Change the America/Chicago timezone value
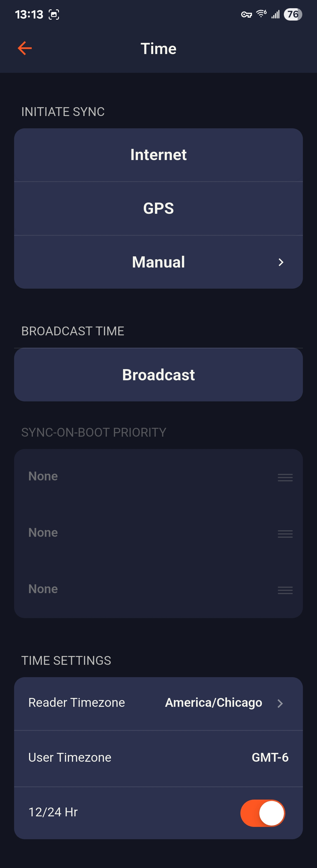This screenshot has height=868, width=317. [x=213, y=703]
